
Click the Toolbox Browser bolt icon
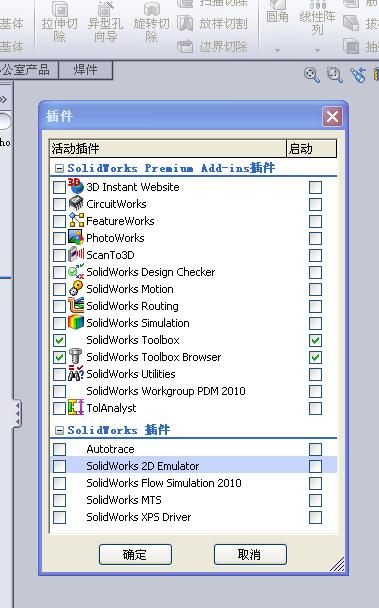tap(75, 356)
